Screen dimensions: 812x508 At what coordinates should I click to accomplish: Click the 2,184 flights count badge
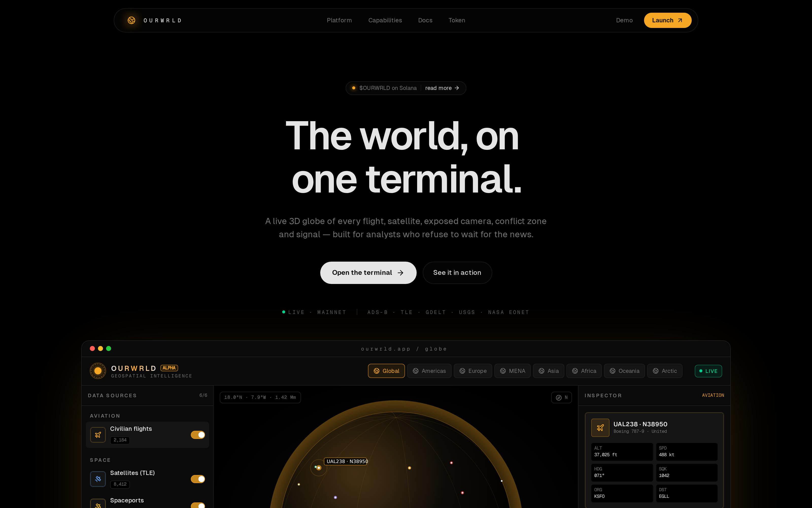click(120, 440)
